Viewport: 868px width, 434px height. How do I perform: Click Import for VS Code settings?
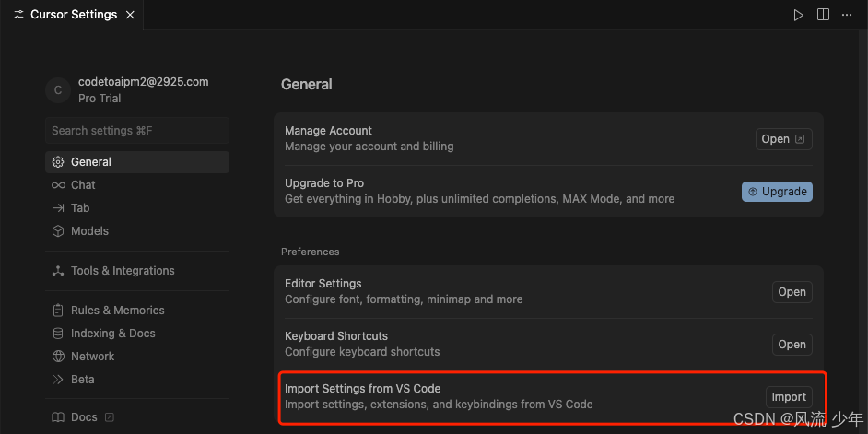[x=789, y=397]
